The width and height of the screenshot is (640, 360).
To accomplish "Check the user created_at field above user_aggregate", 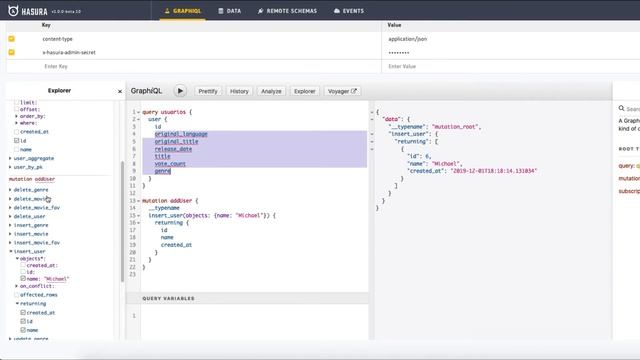I will tap(17, 132).
